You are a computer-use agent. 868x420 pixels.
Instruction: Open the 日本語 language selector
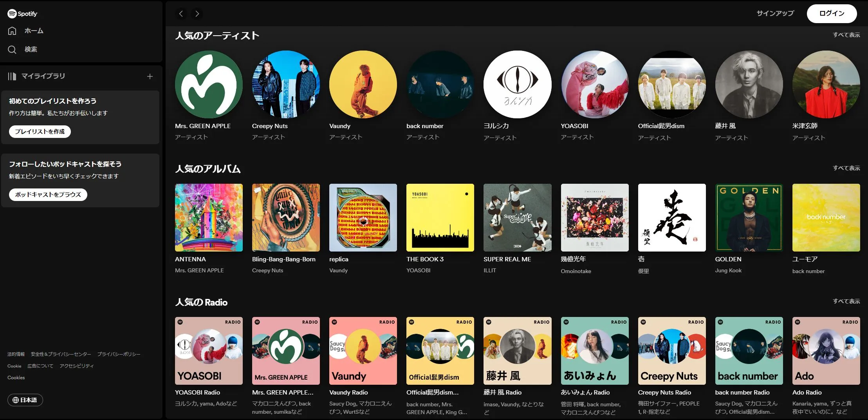pos(25,400)
